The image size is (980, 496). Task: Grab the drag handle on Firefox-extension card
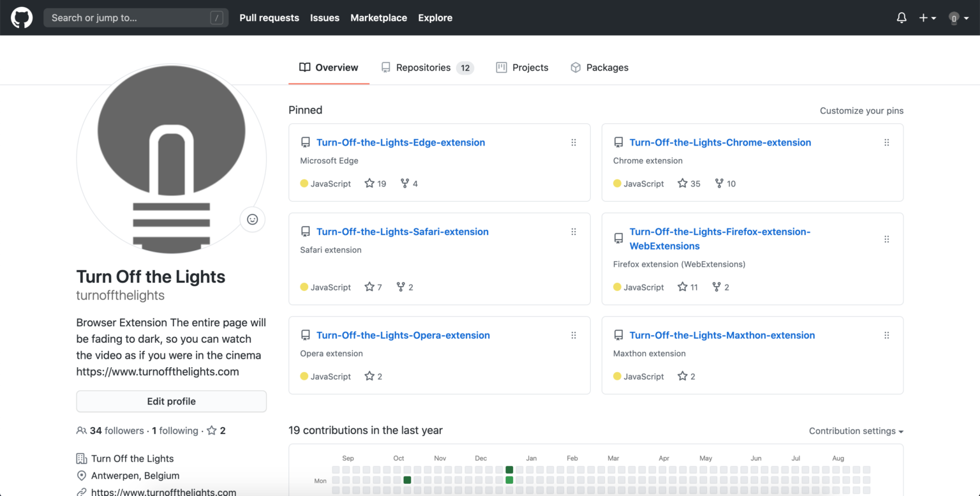(886, 239)
